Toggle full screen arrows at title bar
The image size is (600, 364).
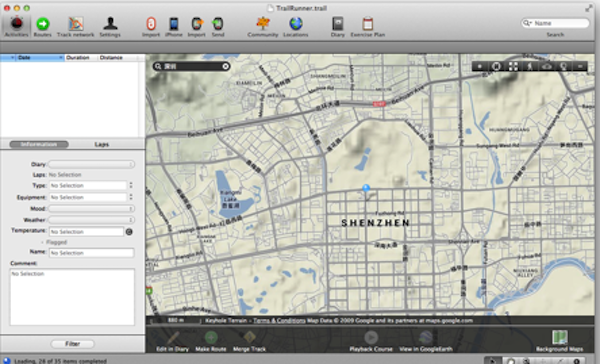click(x=589, y=8)
